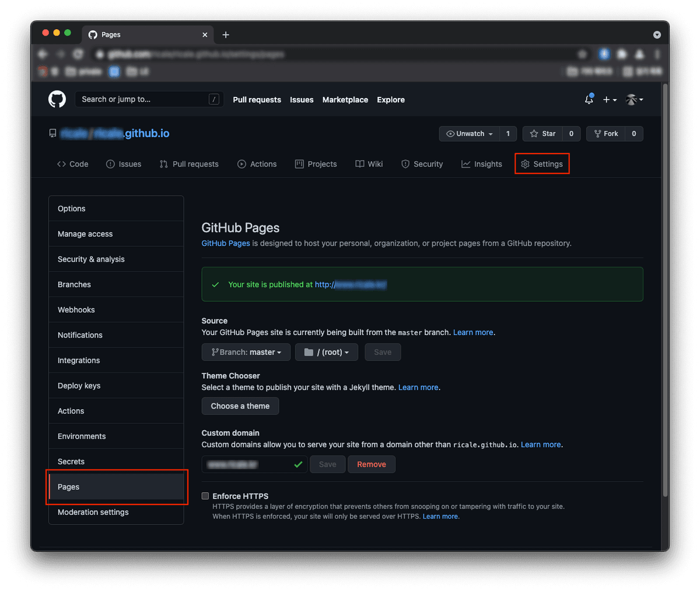700x592 pixels.
Task: Open the plus create-new menu
Action: (610, 100)
